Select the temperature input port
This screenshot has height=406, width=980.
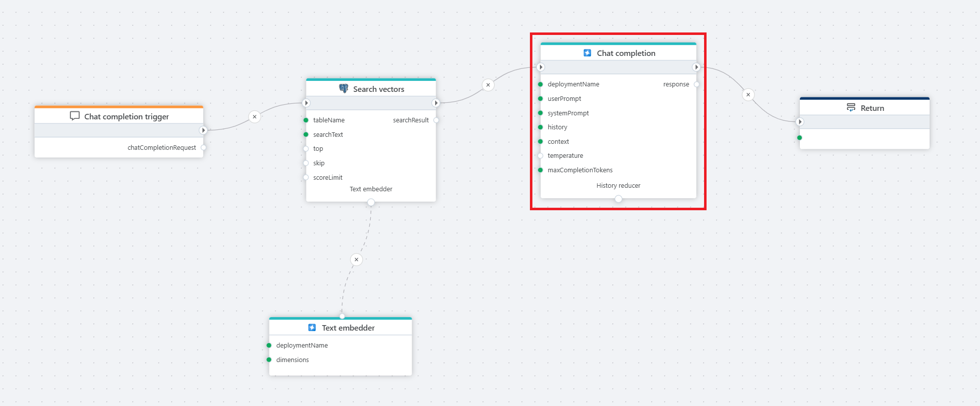540,156
